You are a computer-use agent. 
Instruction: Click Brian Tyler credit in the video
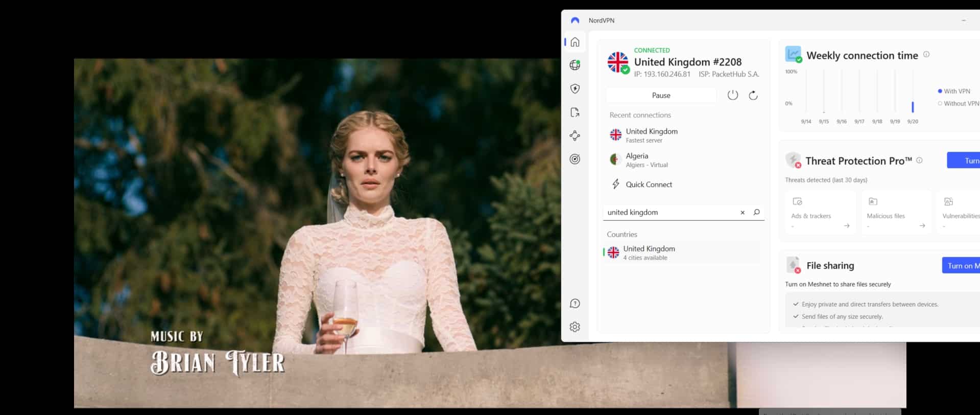tap(218, 363)
